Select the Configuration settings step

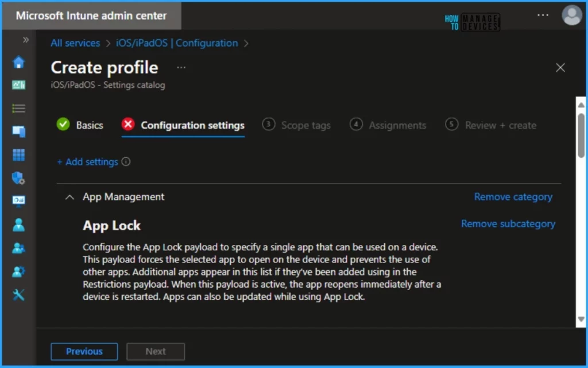(183, 125)
